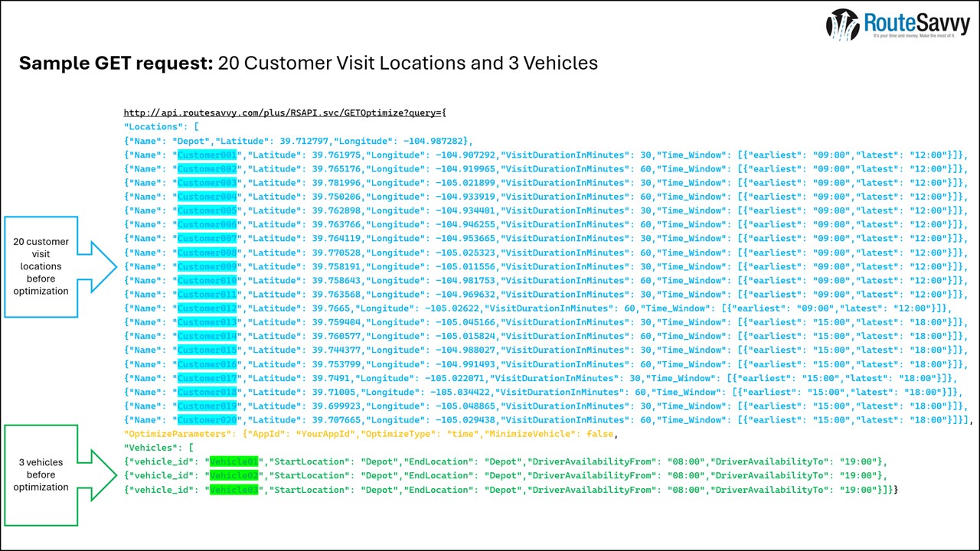
Task: Click highlighted Customer018 name
Action: click(207, 392)
